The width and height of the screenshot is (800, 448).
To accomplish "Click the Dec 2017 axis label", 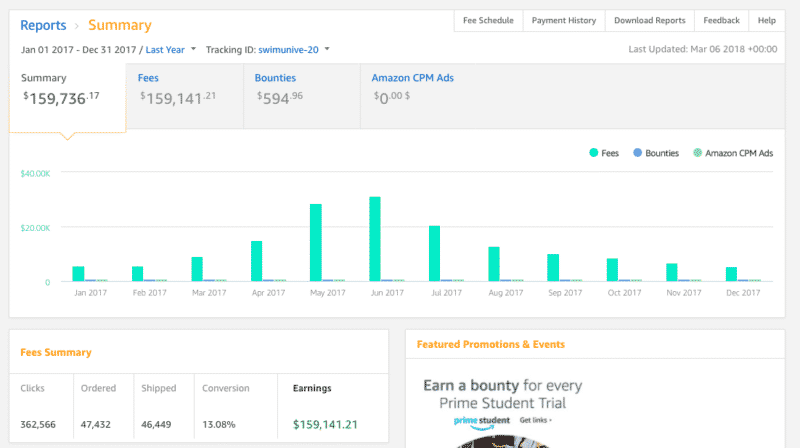I will 743,293.
